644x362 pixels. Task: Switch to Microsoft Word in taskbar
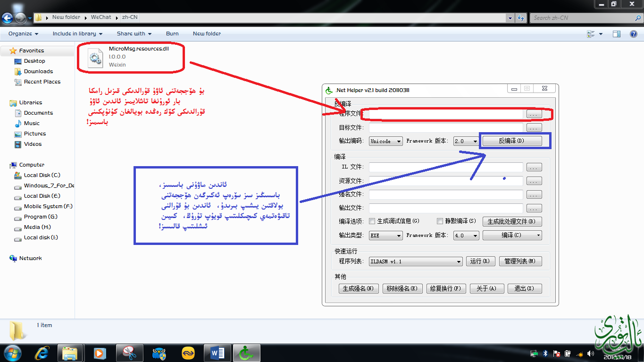217,353
